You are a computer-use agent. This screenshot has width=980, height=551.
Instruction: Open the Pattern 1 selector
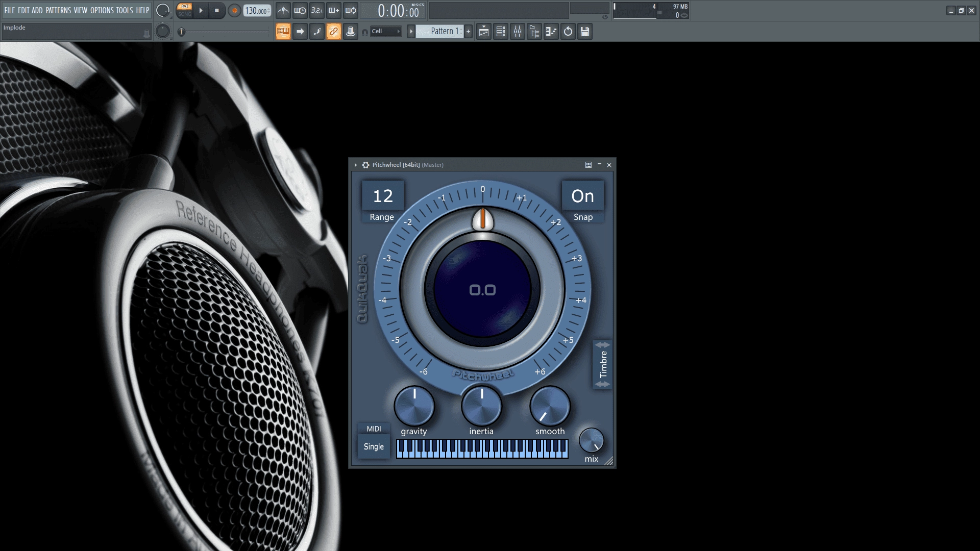click(x=439, y=32)
